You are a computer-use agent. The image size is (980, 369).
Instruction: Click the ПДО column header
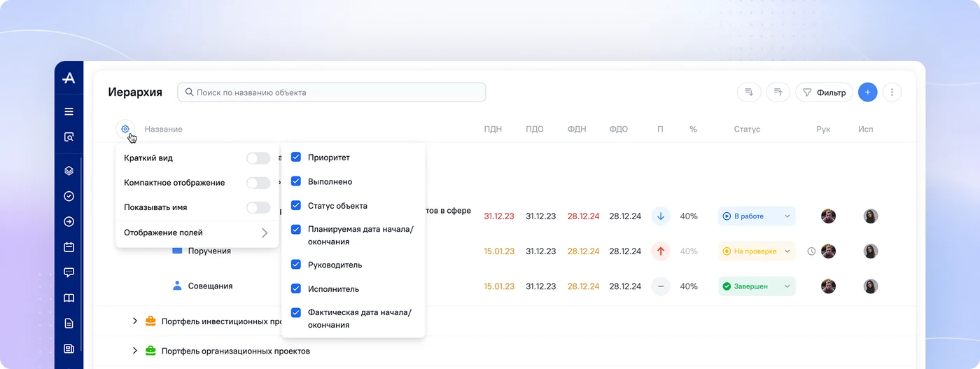pos(535,130)
